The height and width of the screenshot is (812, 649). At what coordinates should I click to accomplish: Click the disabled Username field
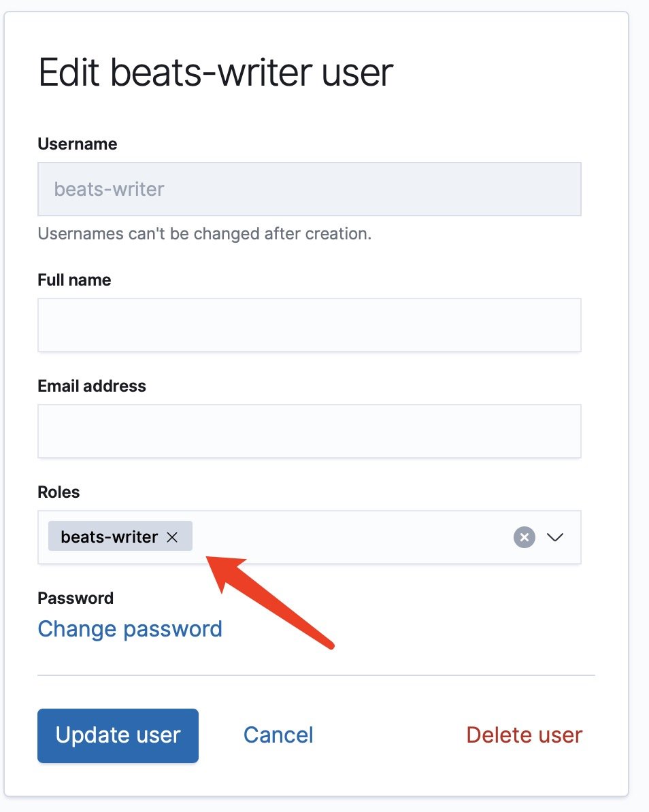pos(309,189)
